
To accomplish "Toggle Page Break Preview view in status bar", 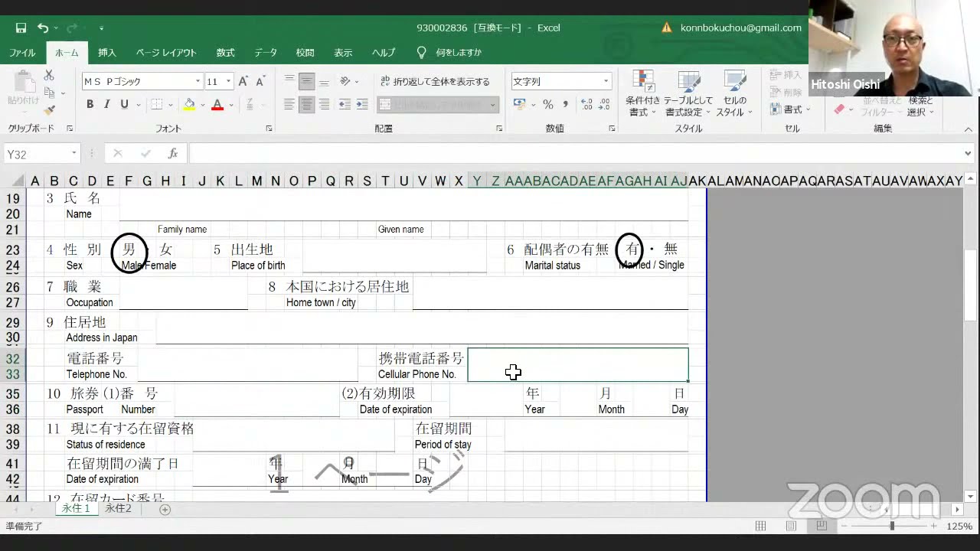I will [x=821, y=527].
